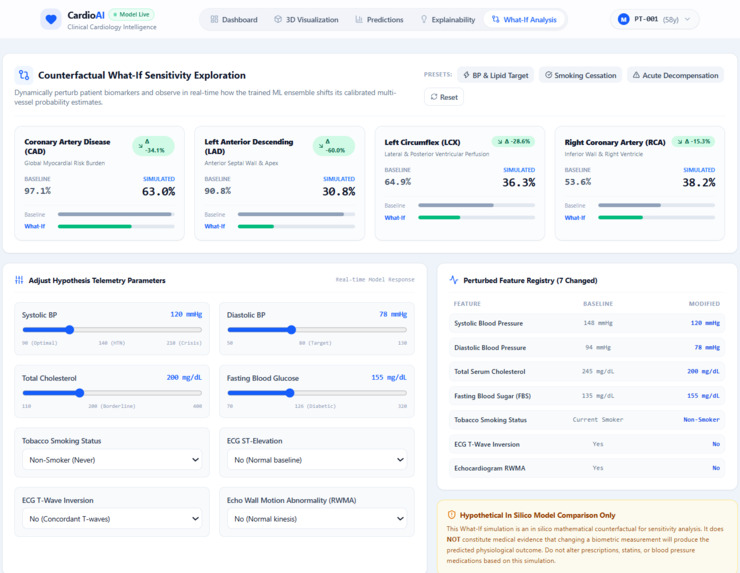Viewport: 740px width, 573px height.
Task: Click the Systolic BP slider handle
Action: pyautogui.click(x=69, y=329)
